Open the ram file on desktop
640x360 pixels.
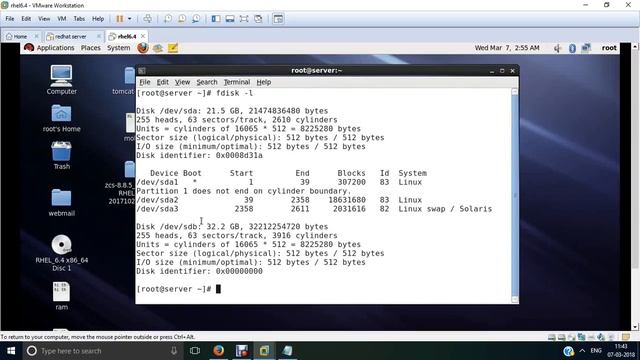[x=61, y=296]
